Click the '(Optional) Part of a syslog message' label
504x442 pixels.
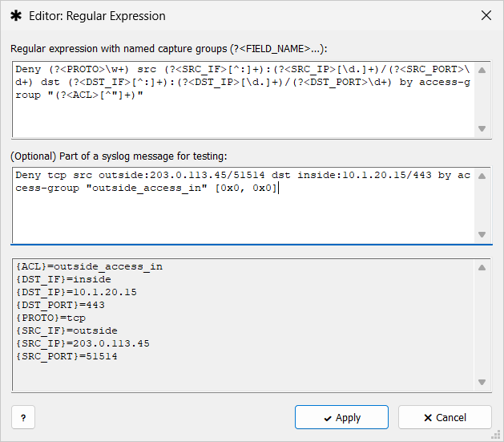[x=119, y=156]
